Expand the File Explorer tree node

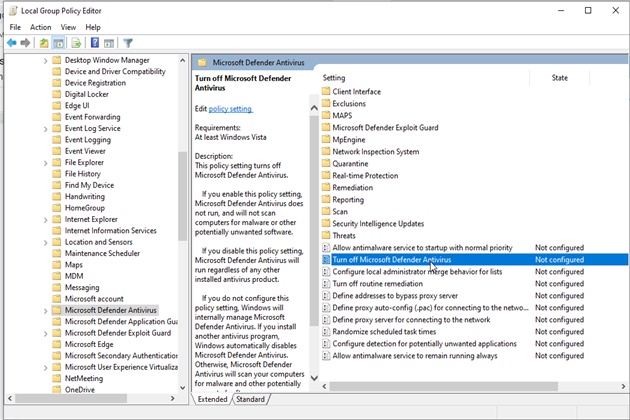pos(45,163)
